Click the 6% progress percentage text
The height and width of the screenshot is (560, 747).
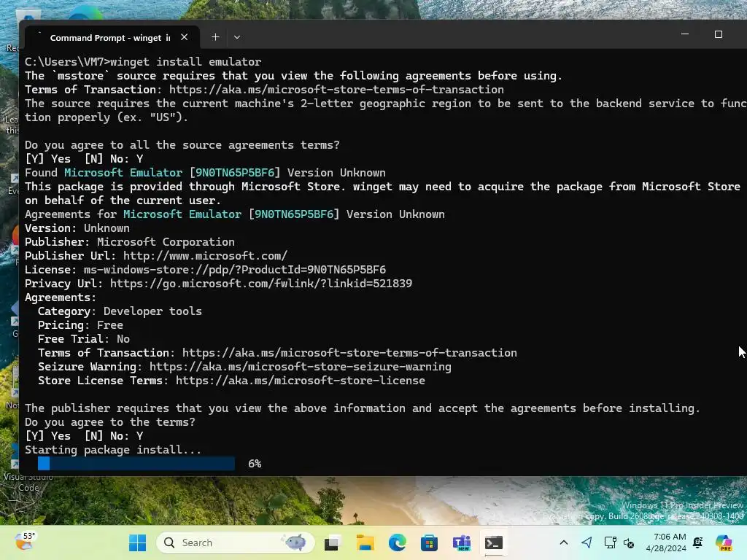pos(255,464)
